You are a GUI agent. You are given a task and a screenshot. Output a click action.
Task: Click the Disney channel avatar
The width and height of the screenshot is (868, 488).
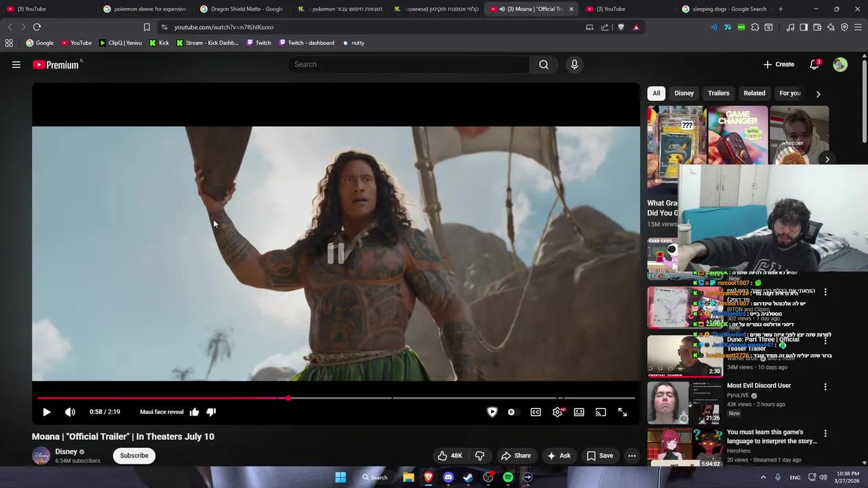[x=41, y=455]
